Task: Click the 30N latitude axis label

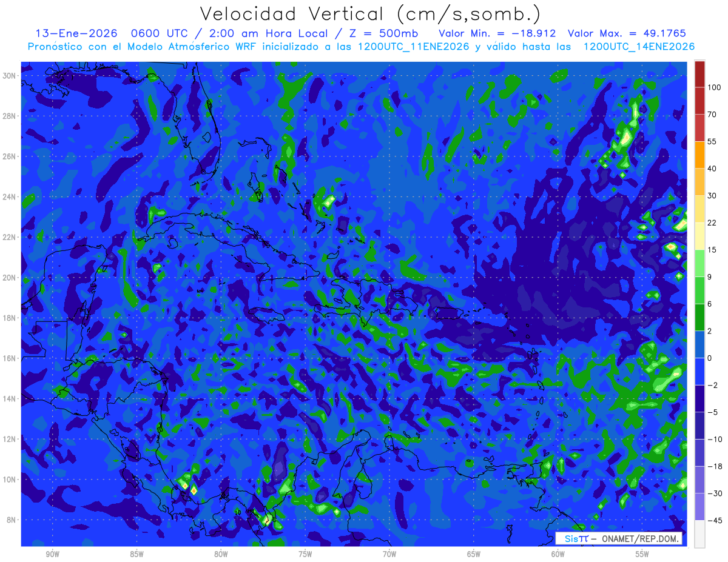Action: 10,75
